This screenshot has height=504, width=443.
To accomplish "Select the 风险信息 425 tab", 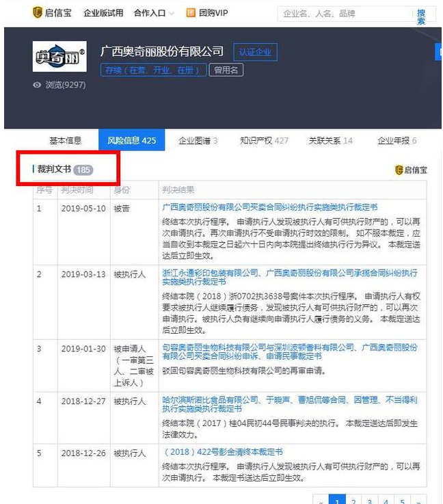I will pos(131,140).
